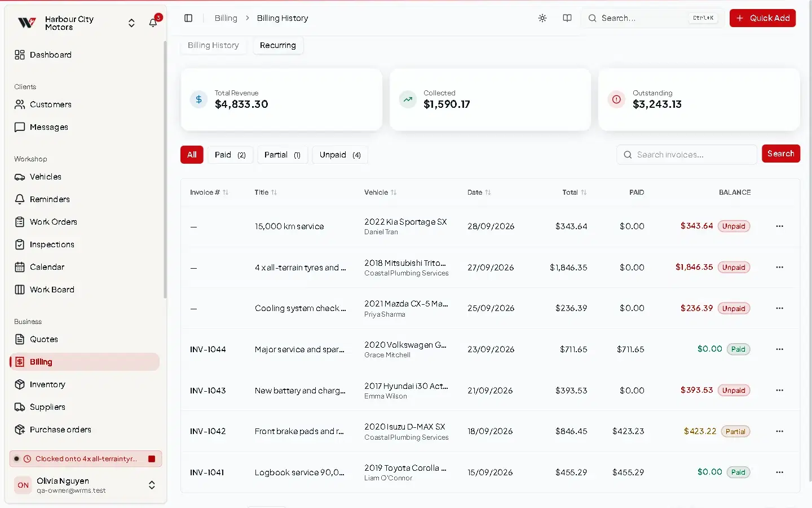Open actions menu for INV-1042
This screenshot has width=812, height=508.
780,431
